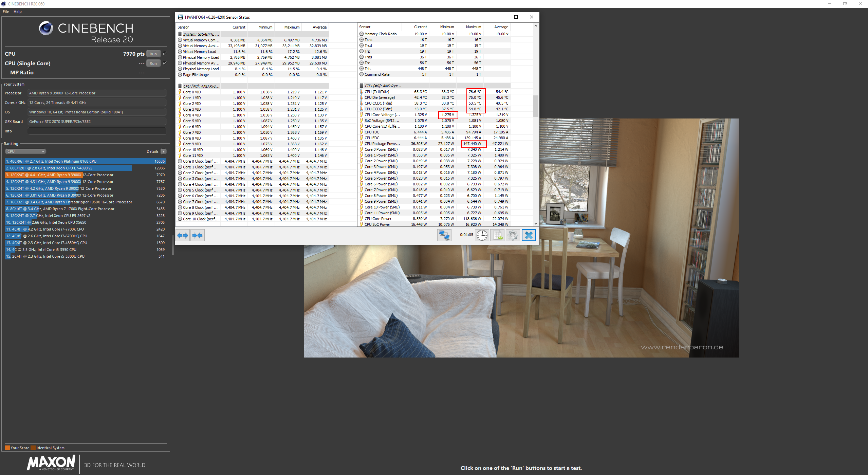Click the sensor list vertical scrollbar thumb

pyautogui.click(x=536, y=105)
